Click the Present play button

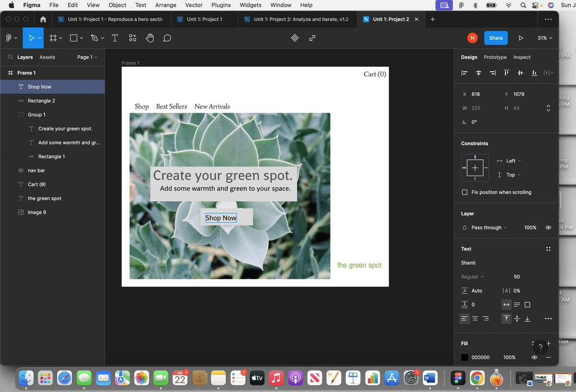pos(521,38)
